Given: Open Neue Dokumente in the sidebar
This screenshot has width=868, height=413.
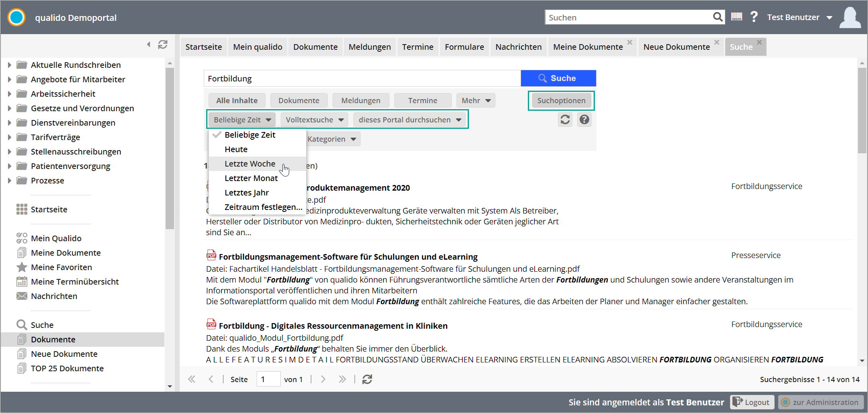Looking at the screenshot, I should (64, 354).
